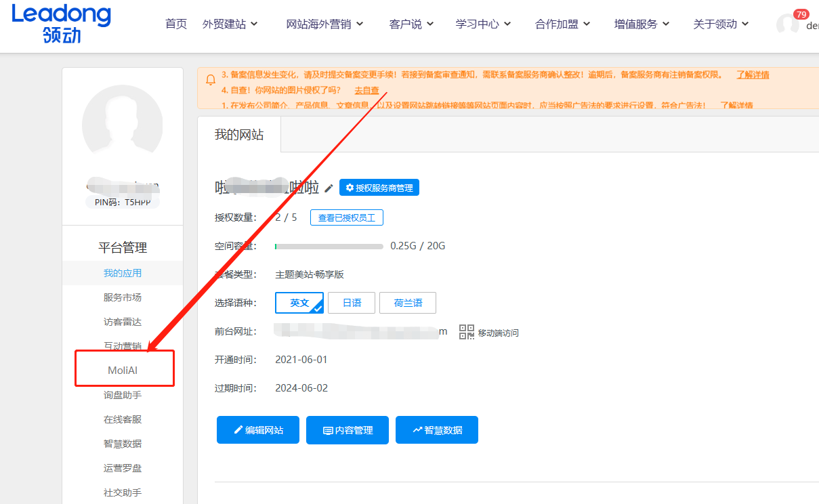Click the 智慧数据 button with chart icon
Image resolution: width=819 pixels, height=504 pixels.
(437, 430)
